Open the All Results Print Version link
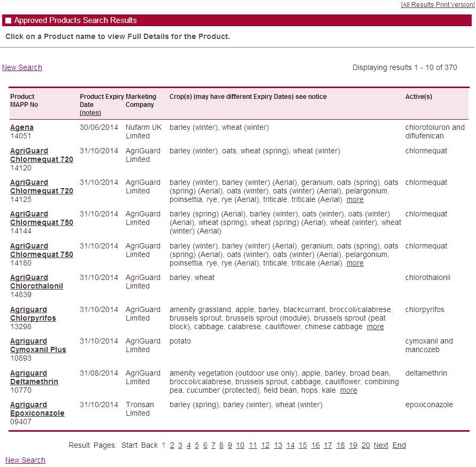This screenshot has height=467, width=476. pyautogui.click(x=437, y=5)
